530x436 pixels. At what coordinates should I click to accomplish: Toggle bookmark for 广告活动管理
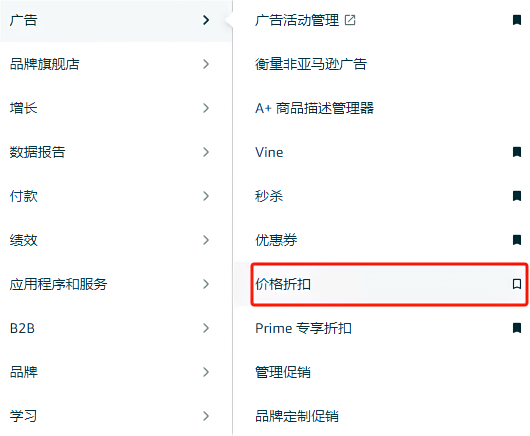516,20
